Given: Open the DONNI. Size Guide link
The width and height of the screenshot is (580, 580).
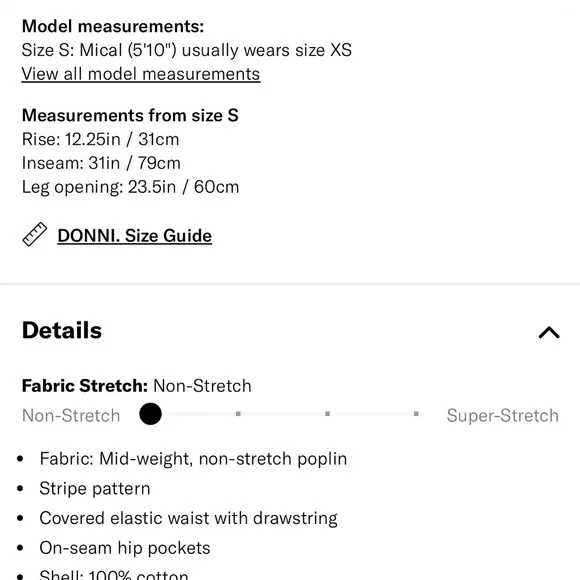Looking at the screenshot, I should coord(135,236).
